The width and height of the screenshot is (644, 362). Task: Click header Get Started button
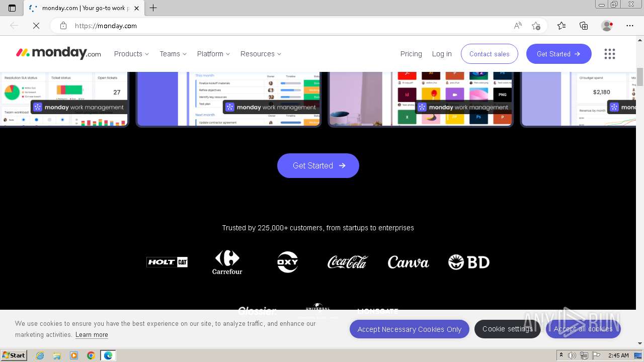tap(559, 54)
